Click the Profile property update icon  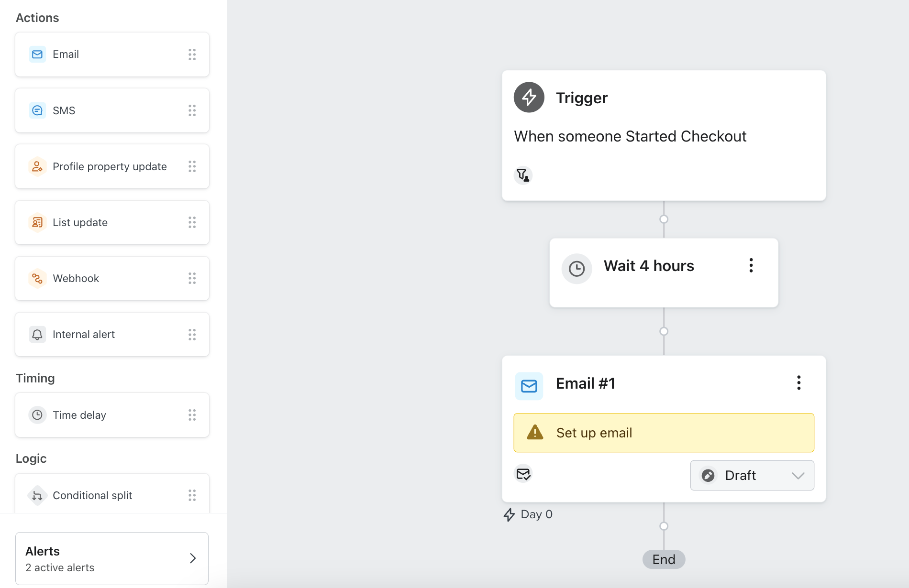click(x=37, y=166)
